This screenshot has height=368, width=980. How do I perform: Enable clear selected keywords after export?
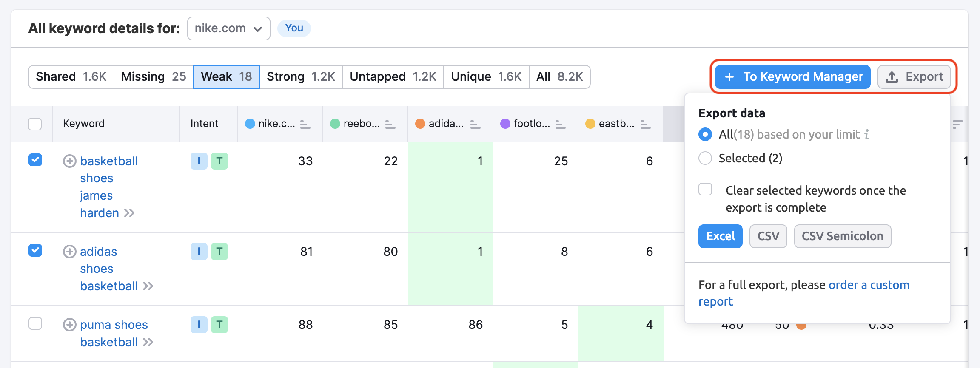[705, 190]
